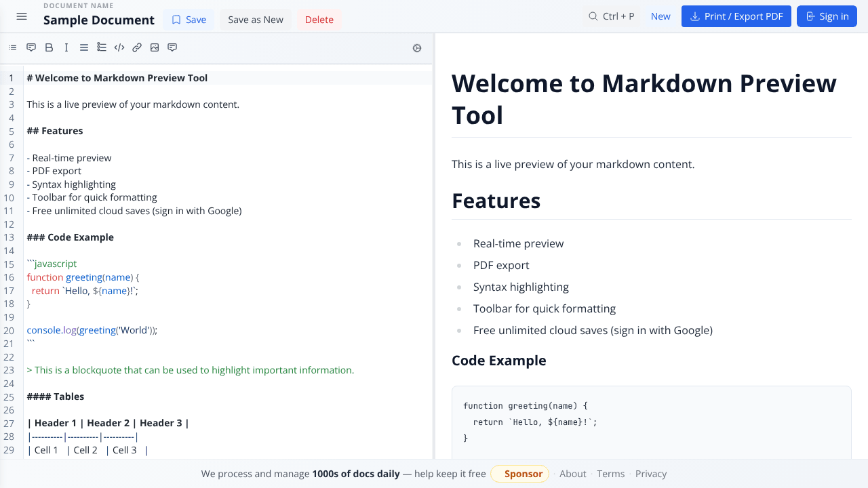Click the comment icon after image icon

pyautogui.click(x=172, y=47)
